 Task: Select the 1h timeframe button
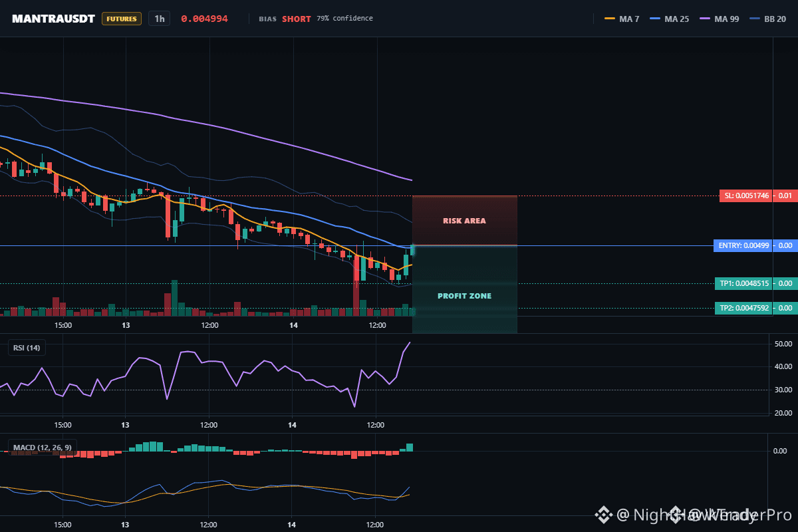[x=160, y=19]
